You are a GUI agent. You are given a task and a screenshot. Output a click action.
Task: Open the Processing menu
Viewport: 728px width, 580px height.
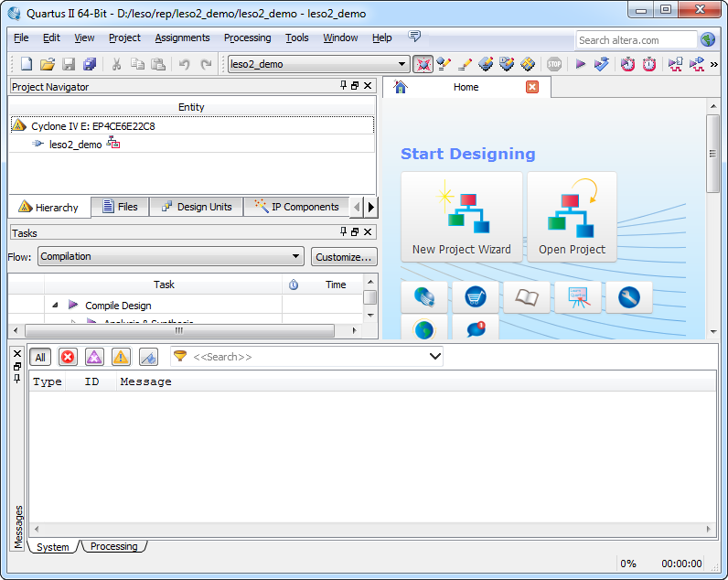(x=247, y=38)
